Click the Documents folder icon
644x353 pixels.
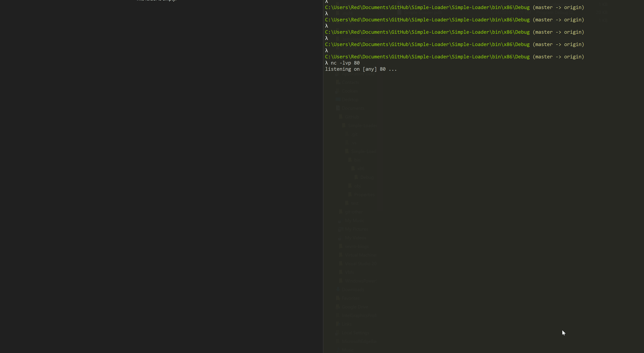pos(338,108)
